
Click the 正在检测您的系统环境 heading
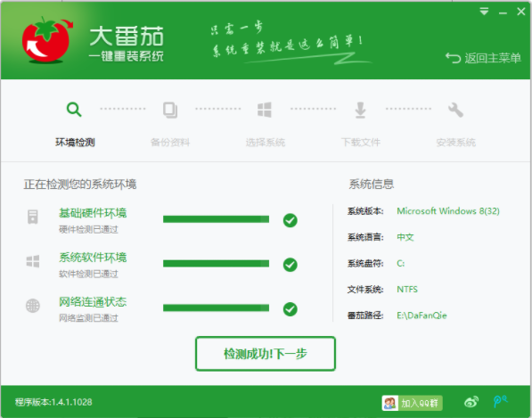[80, 184]
